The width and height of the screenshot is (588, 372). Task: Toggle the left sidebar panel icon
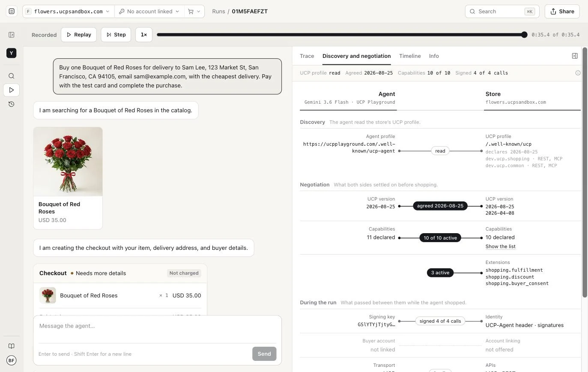point(12,35)
